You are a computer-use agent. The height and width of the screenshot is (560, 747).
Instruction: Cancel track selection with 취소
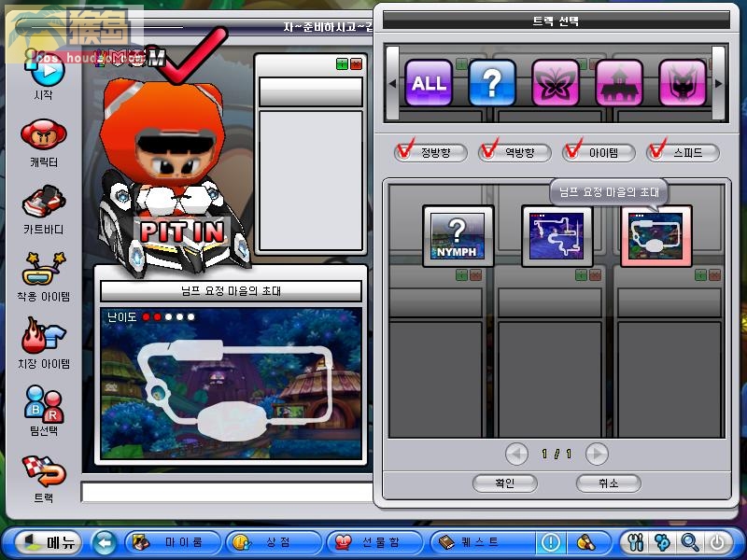pyautogui.click(x=609, y=483)
